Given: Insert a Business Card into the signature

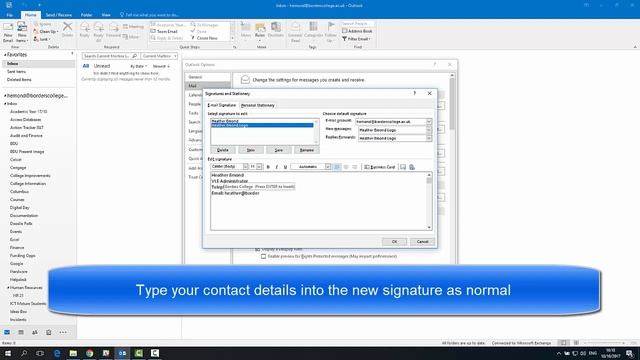Looking at the screenshot, I should click(380, 167).
